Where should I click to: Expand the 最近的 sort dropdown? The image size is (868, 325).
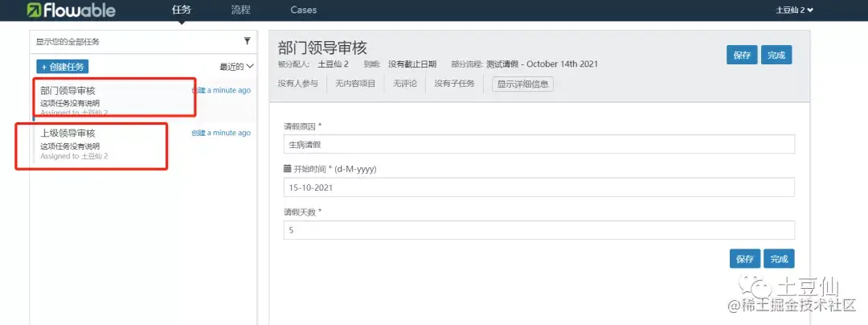coord(237,67)
